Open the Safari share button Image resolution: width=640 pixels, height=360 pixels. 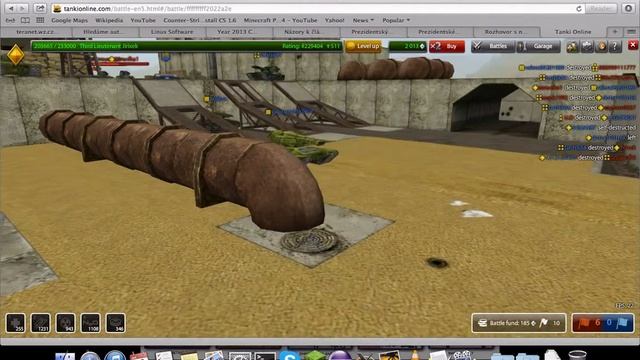(x=40, y=9)
